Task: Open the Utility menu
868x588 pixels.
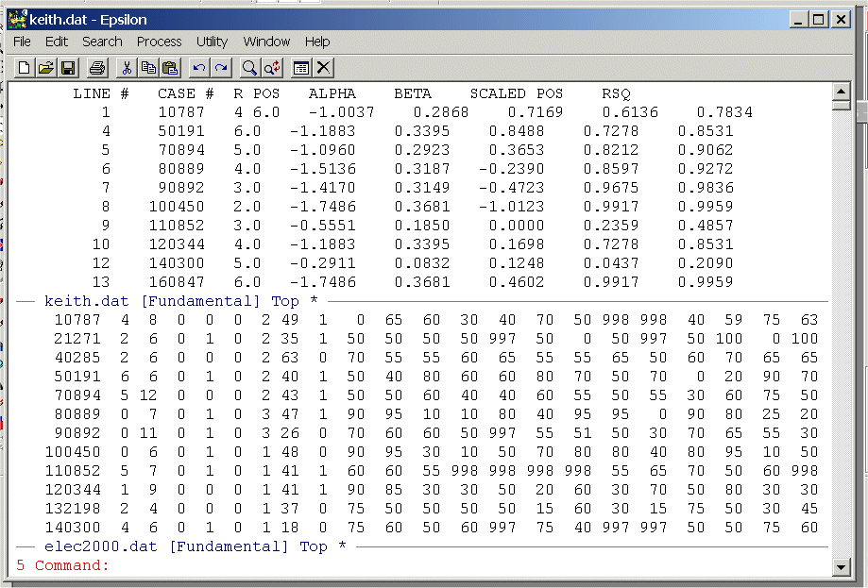Action: (x=212, y=42)
